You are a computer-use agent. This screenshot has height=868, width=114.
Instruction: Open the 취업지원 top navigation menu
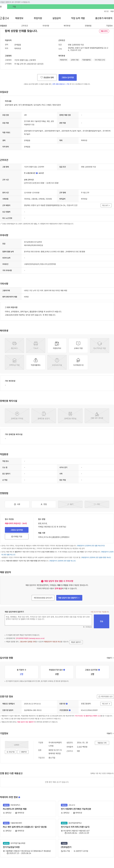(x=38, y=18)
